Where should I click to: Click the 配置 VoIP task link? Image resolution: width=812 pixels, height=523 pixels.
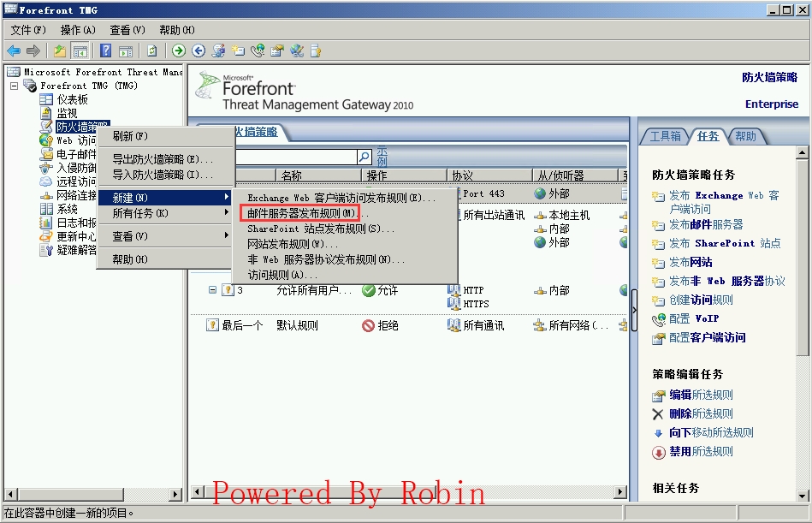coord(694,318)
